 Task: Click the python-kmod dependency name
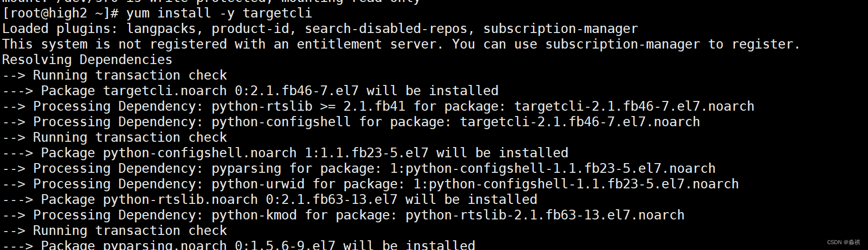pos(254,215)
